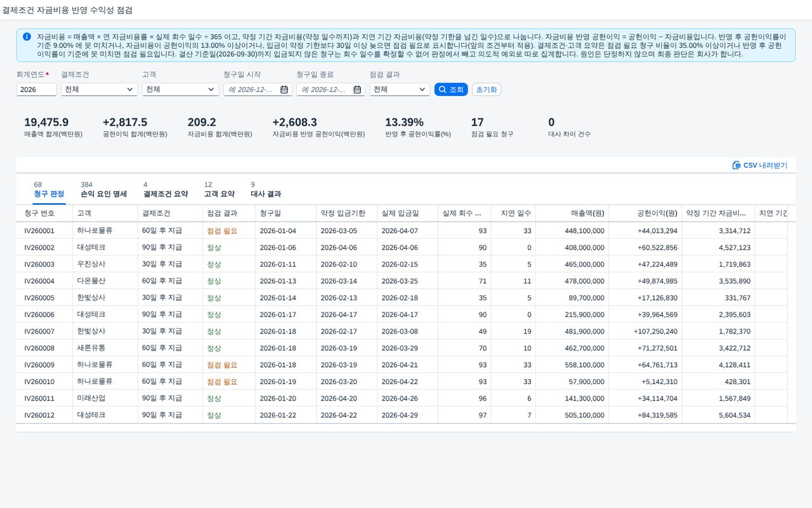
Task: Switch to the 손익 요인 명세 tab
Action: (x=103, y=190)
